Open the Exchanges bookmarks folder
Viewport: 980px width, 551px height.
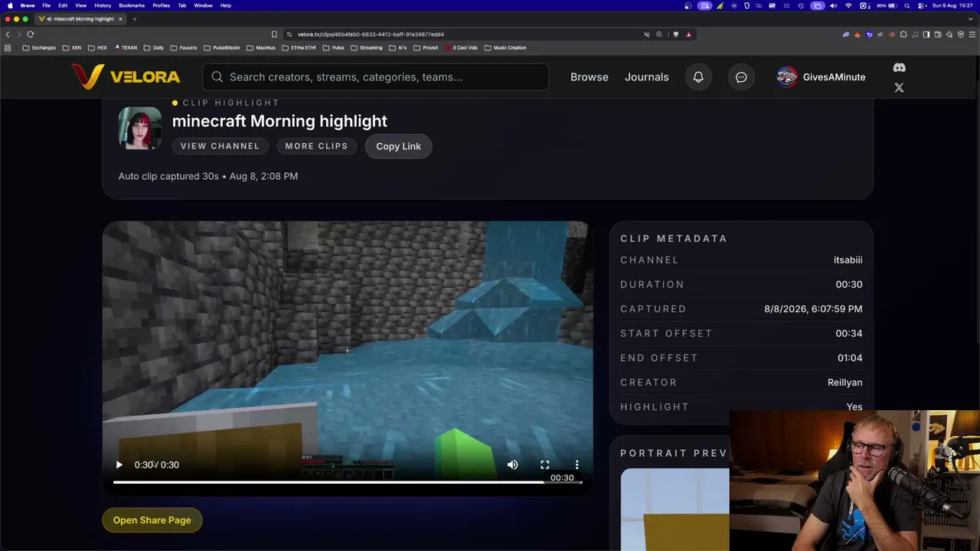tap(39, 47)
